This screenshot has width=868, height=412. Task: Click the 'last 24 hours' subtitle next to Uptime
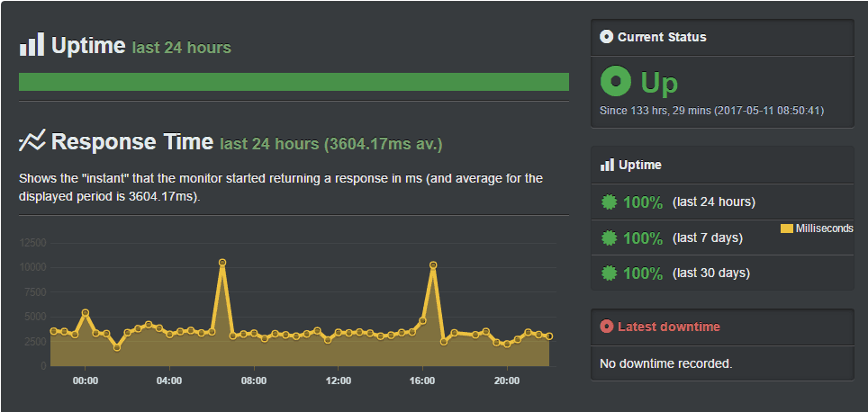182,48
